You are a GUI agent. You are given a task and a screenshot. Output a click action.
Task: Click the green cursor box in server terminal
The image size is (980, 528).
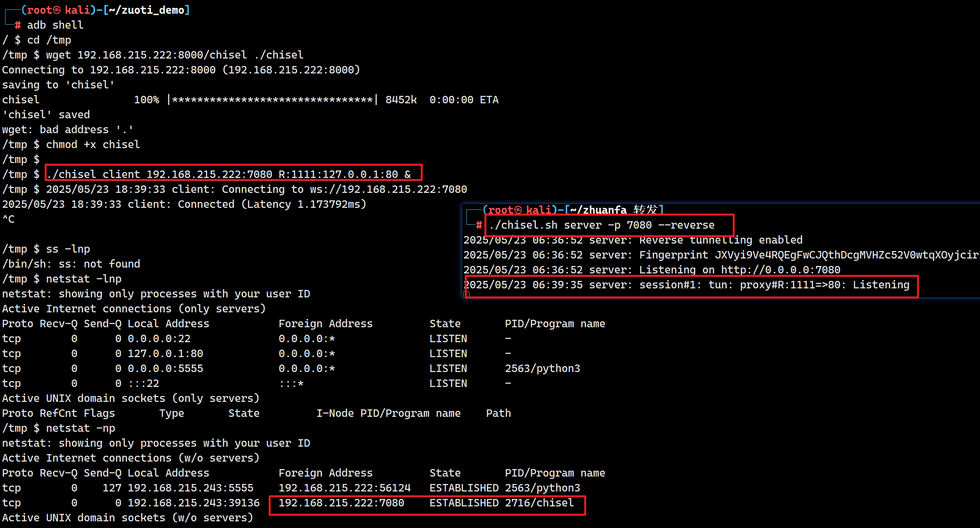[467, 294]
